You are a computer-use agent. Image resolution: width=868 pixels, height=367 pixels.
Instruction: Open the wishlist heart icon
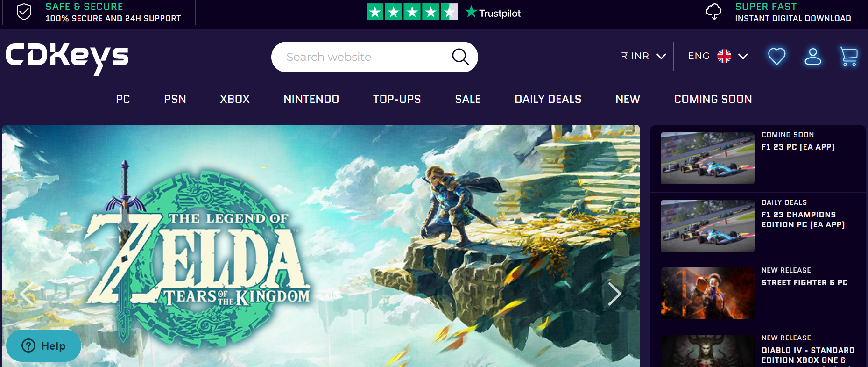(x=777, y=57)
